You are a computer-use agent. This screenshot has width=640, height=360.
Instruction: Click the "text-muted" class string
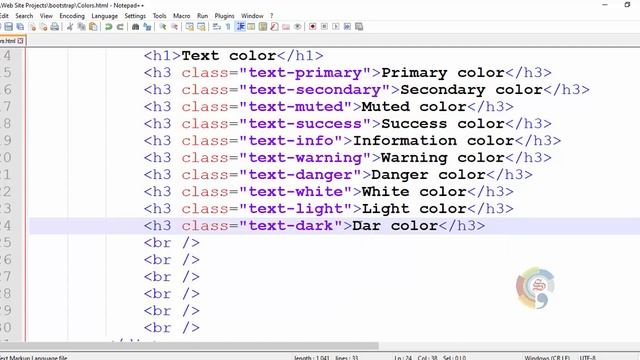pos(296,107)
